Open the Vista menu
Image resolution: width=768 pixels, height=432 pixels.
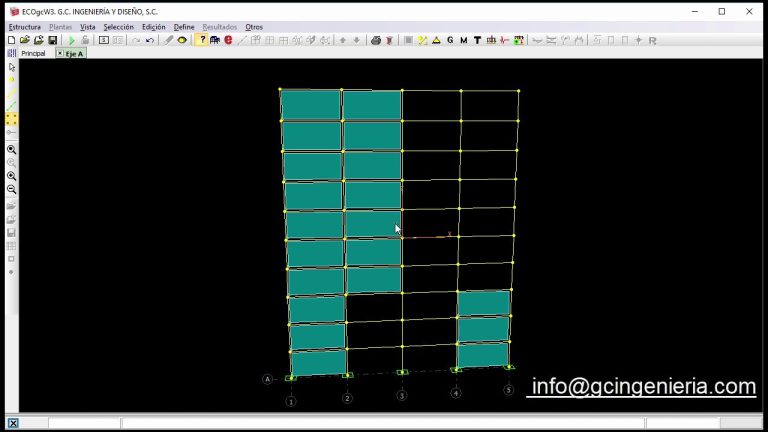tap(88, 27)
